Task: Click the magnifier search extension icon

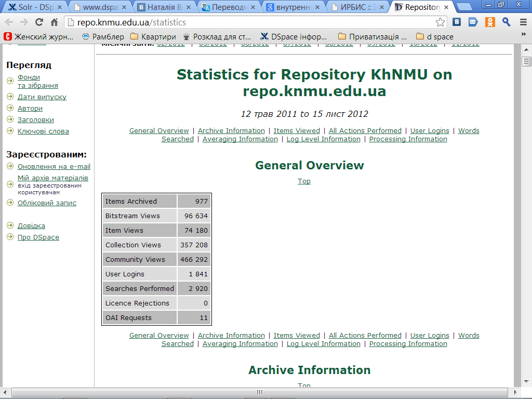Action: [506, 22]
